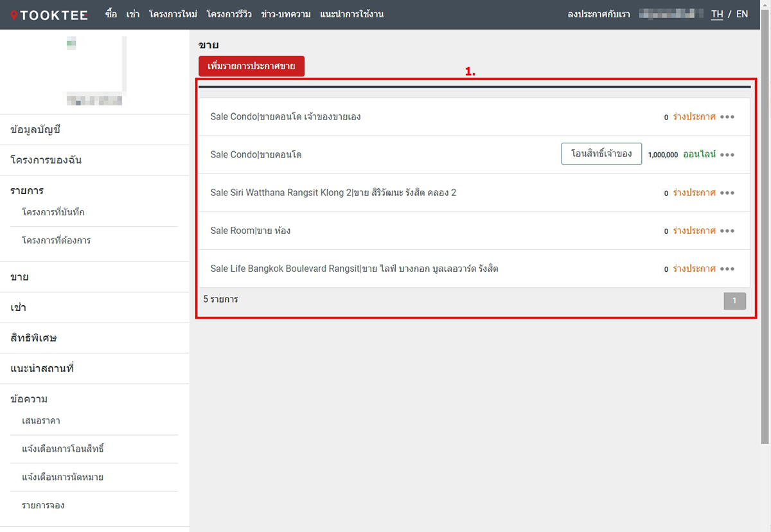Screen dimensions: 771x532
Task: Open three-dot menu for Sale Room listing
Action: [x=727, y=231]
